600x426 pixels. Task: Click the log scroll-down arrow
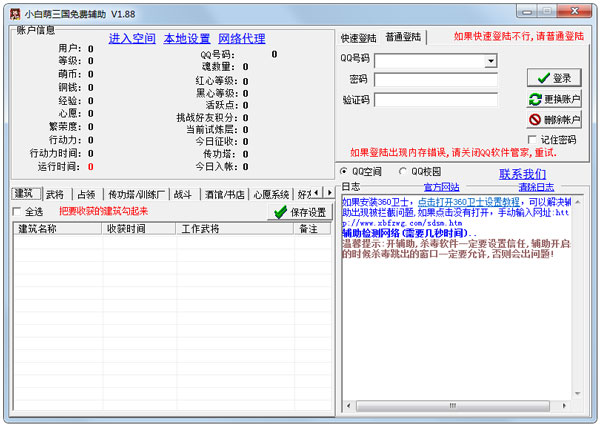[x=577, y=393]
